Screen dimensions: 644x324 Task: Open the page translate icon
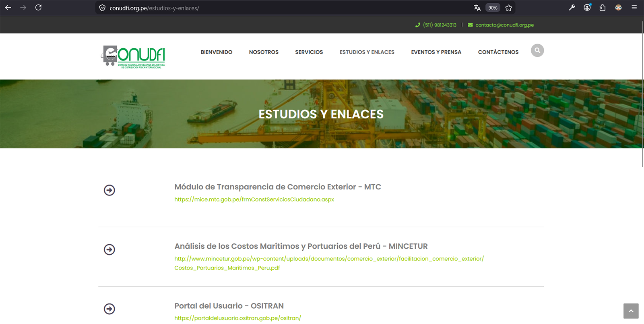(477, 8)
